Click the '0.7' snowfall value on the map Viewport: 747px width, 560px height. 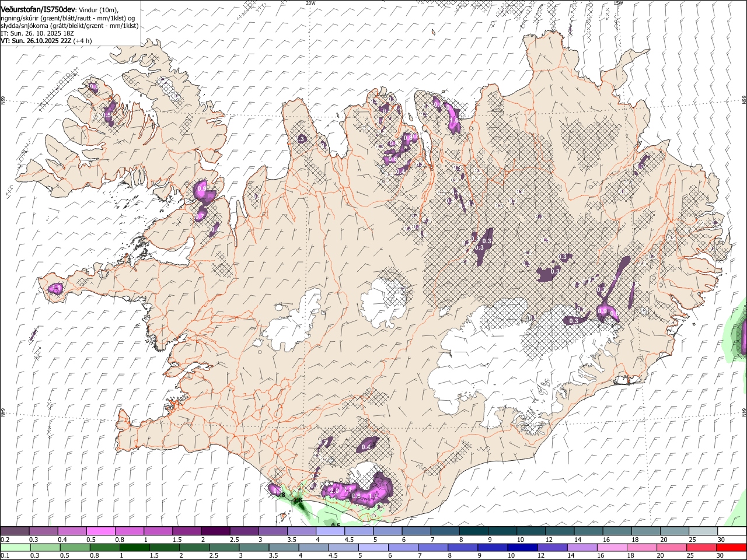199,216
